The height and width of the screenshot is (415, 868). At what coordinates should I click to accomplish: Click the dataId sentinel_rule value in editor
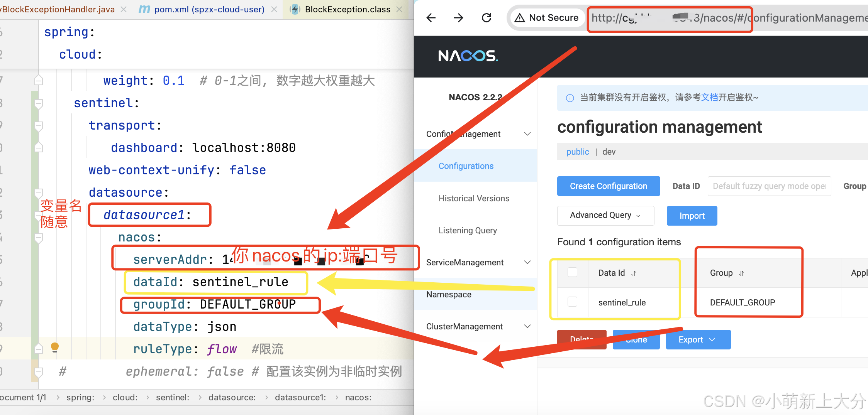(x=240, y=282)
